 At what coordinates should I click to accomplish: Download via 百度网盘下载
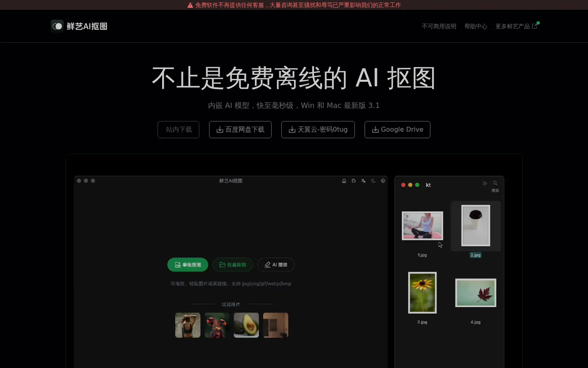(240, 130)
